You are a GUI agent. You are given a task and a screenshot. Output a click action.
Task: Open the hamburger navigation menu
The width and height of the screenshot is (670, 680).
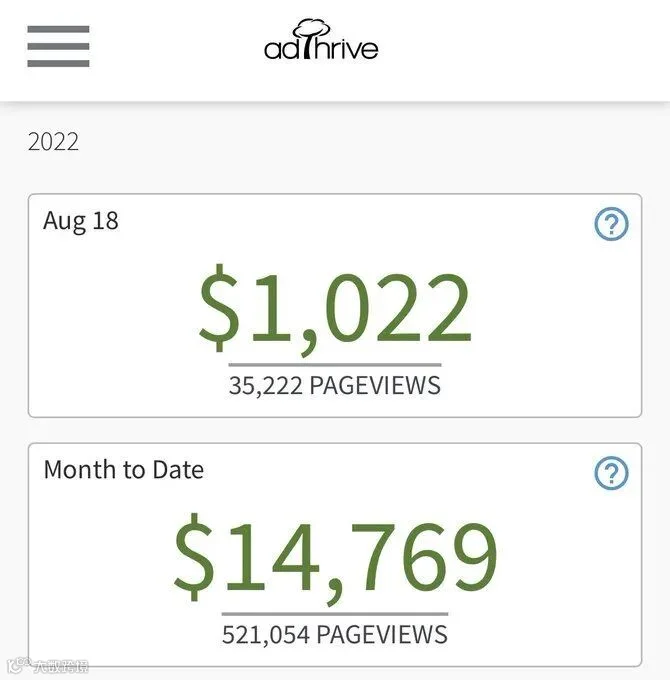58,46
